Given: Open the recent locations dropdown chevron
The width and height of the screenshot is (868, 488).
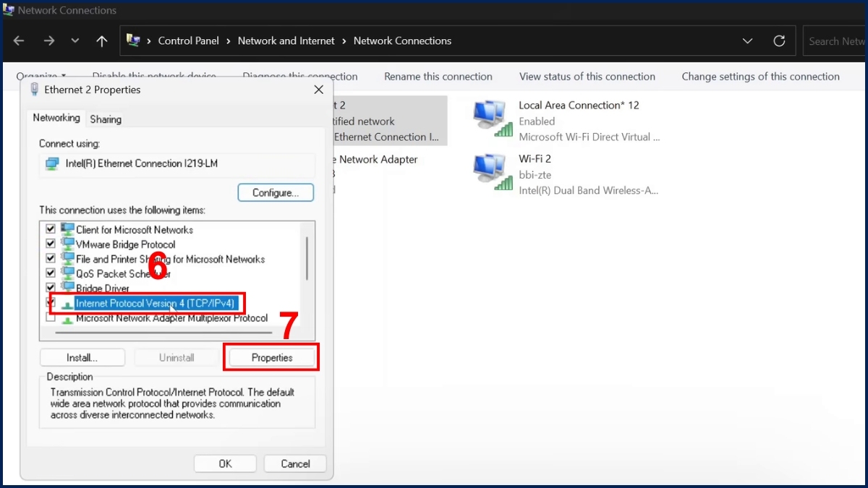Looking at the screenshot, I should (75, 41).
